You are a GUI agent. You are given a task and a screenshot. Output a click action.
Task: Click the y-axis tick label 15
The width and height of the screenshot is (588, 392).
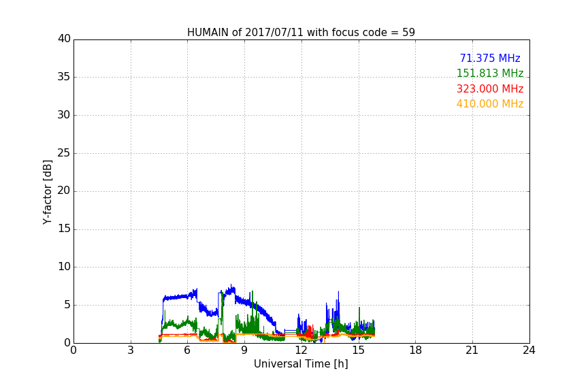coord(64,229)
